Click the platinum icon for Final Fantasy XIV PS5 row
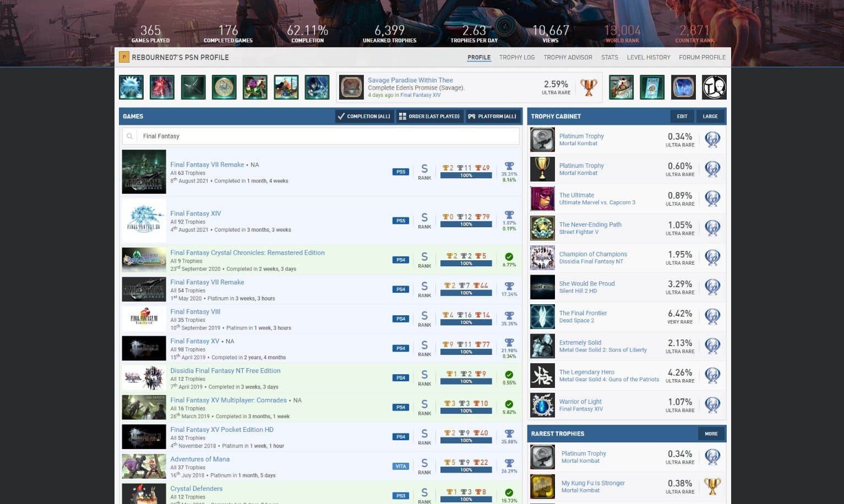This screenshot has width=844, height=504. click(x=509, y=215)
